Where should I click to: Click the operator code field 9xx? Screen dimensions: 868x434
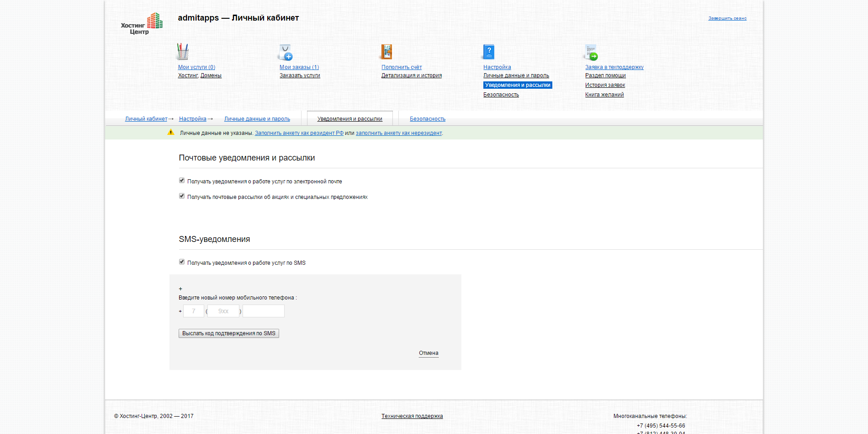[x=223, y=311]
